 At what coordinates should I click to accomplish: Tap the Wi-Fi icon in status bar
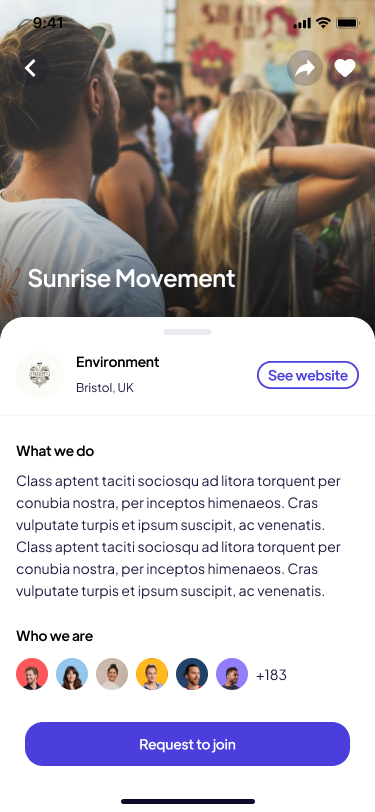(324, 23)
